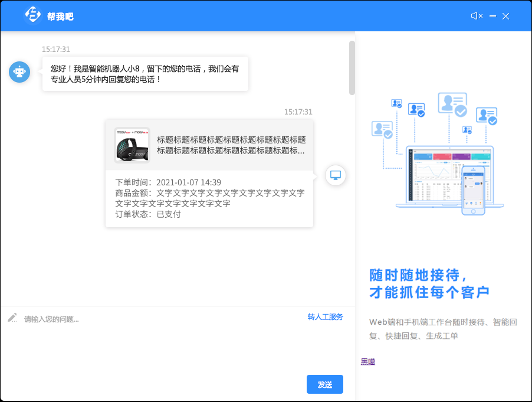Image resolution: width=532 pixels, height=402 pixels.
Task: Minimize the chat window
Action: click(x=493, y=16)
